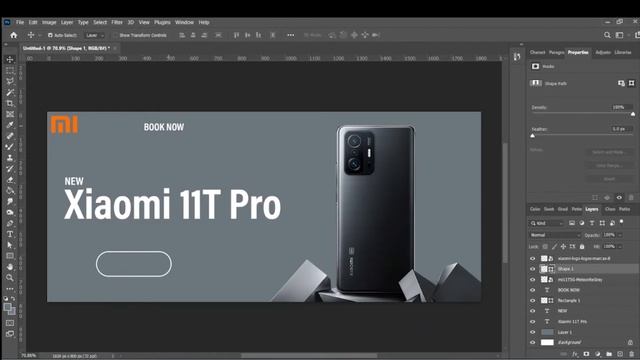
Task: Hide the Shape 1 layer
Action: (532, 269)
